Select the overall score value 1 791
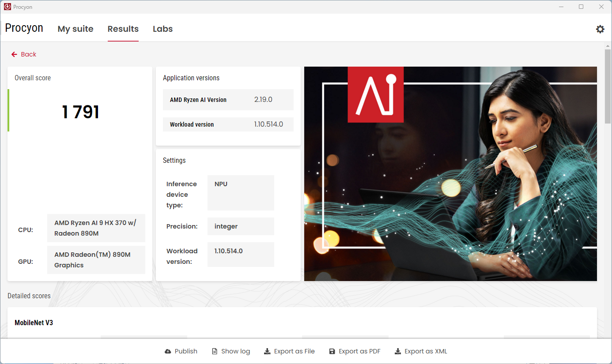 (81, 112)
